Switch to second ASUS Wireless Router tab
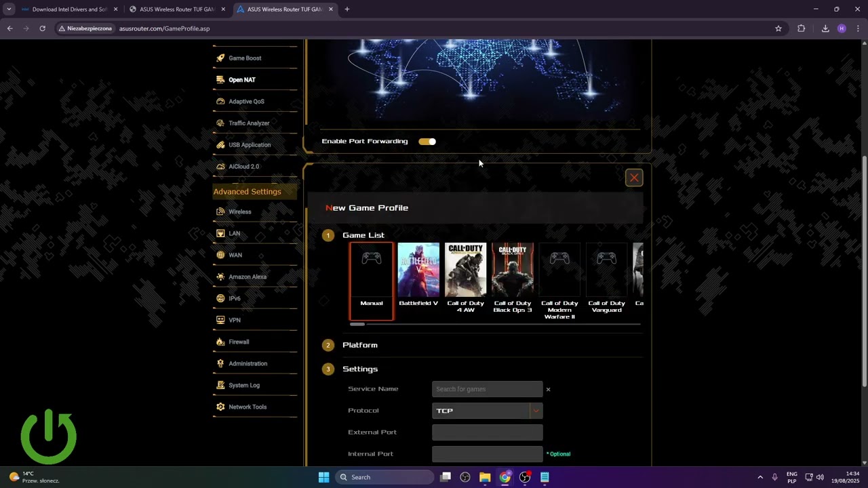Screen dimensions: 868x488 click(176, 9)
